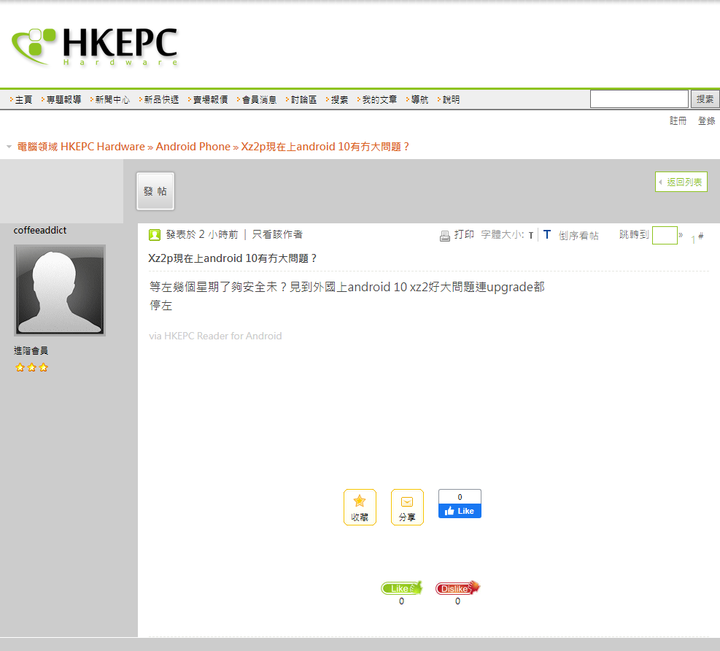This screenshot has height=651, width=720.
Task: Click the 搜索 search button
Action: [x=705, y=99]
